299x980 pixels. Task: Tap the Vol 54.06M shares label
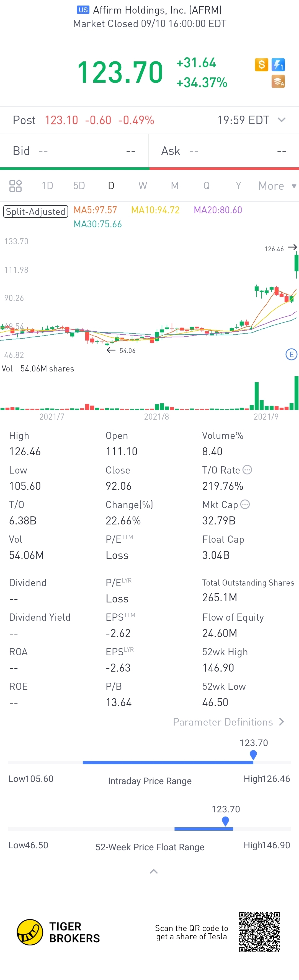point(38,369)
